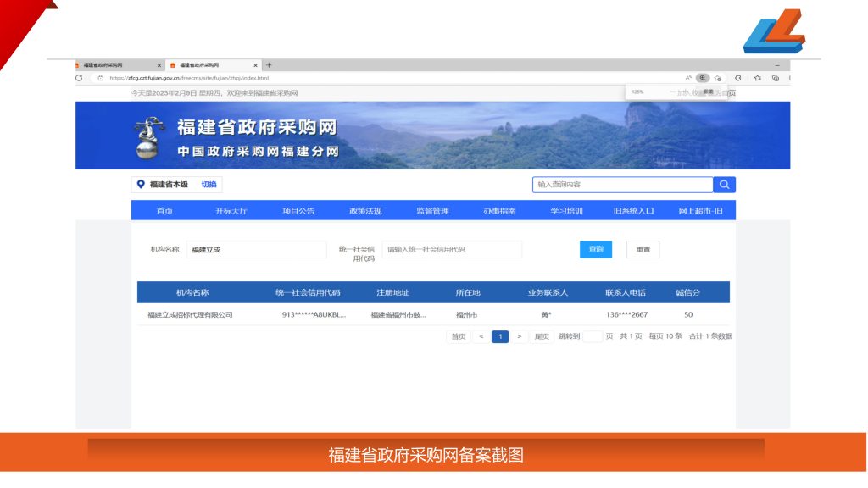Click the previous page arrow in pagination
This screenshot has height=488, width=868.
[x=481, y=337]
